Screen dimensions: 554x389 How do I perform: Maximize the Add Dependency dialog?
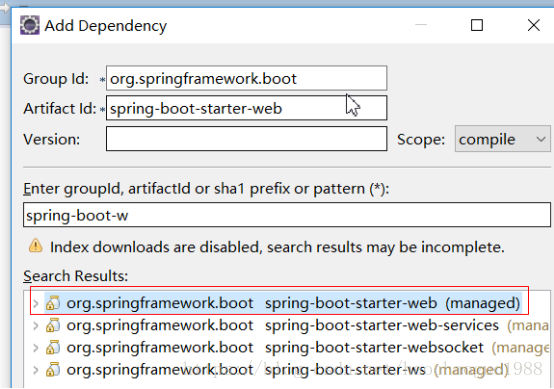pos(477,25)
